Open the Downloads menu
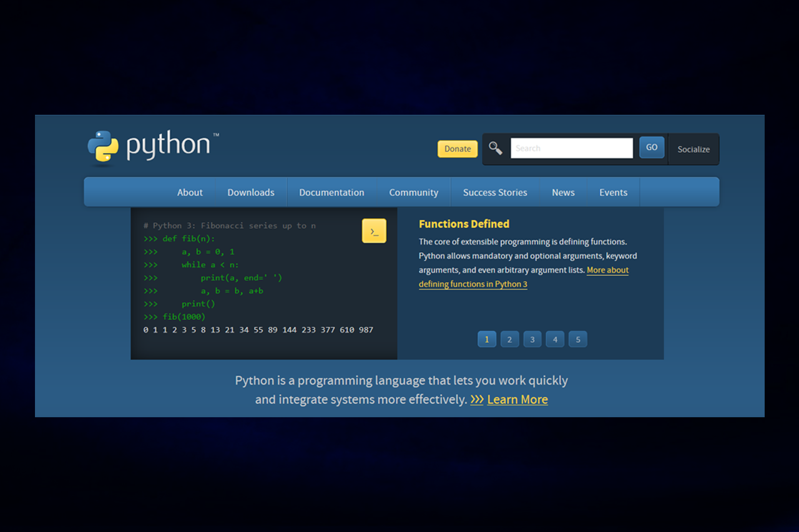The image size is (799, 532). (x=251, y=193)
